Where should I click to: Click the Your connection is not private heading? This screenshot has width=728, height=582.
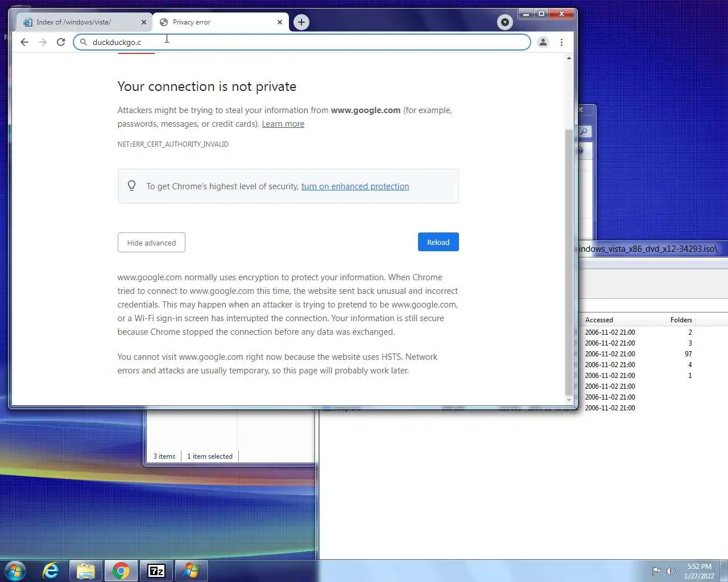click(206, 86)
